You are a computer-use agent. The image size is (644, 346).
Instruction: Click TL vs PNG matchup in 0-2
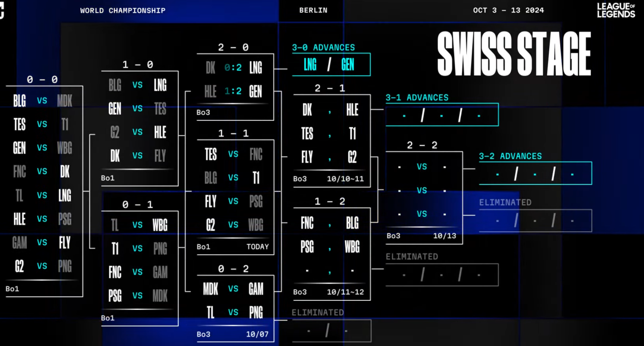(233, 312)
